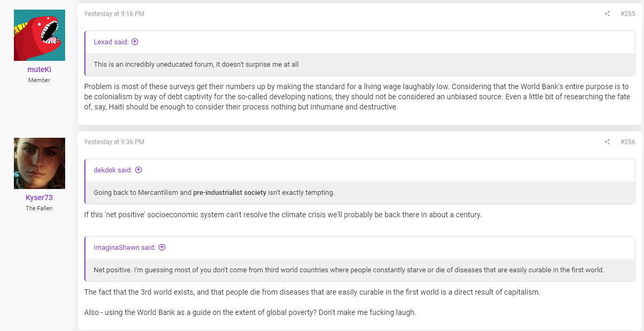Click muteKi's post text about World Bank
Image resolution: width=644 pixels, height=331 pixels.
click(357, 97)
